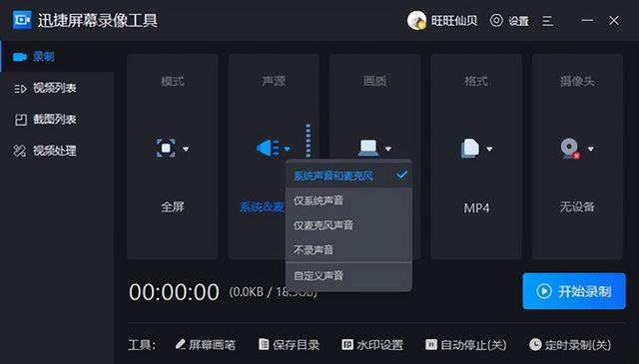Select 不录声音 menu option

pos(348,249)
